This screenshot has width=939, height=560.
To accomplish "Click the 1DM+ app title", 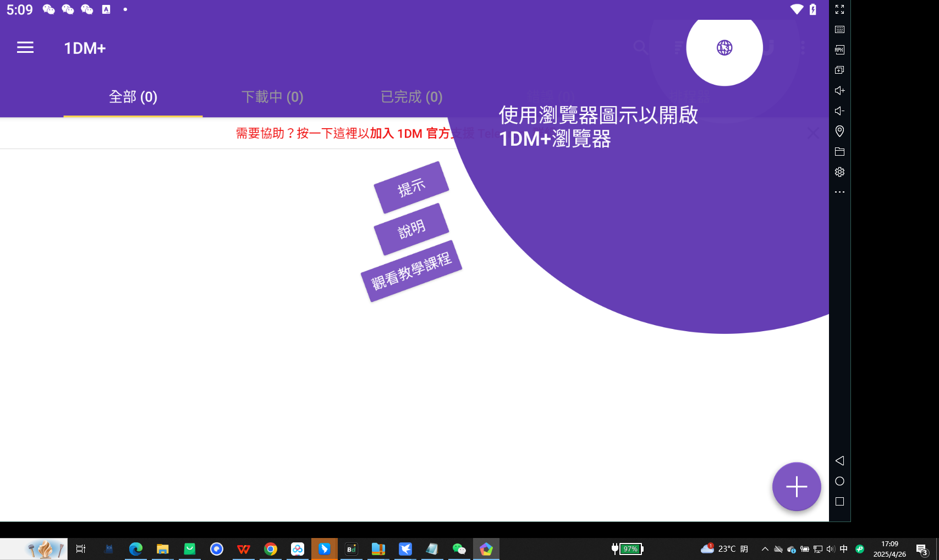I will [85, 48].
